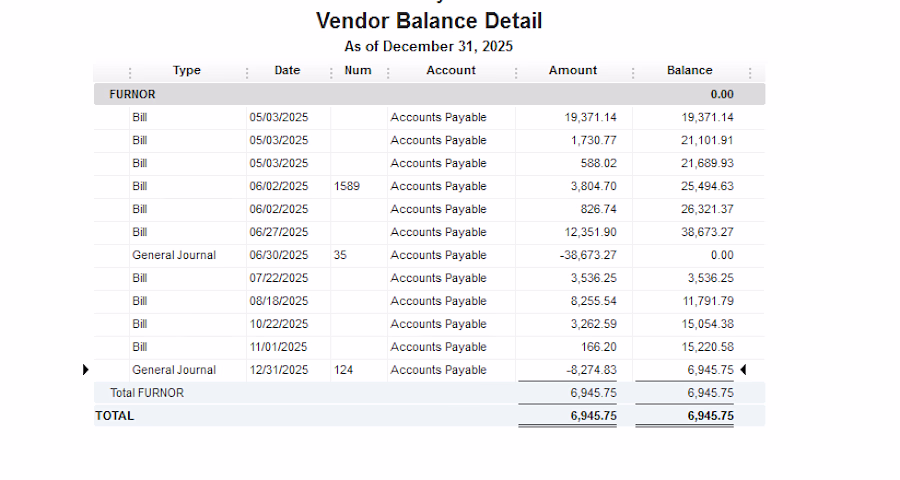900x480 pixels.
Task: Click the Balance column header
Action: (689, 71)
